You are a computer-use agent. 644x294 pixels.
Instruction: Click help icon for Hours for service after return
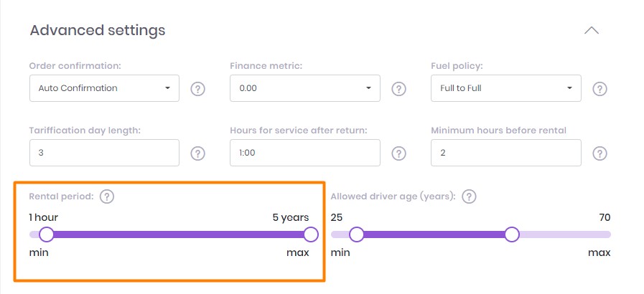398,153
